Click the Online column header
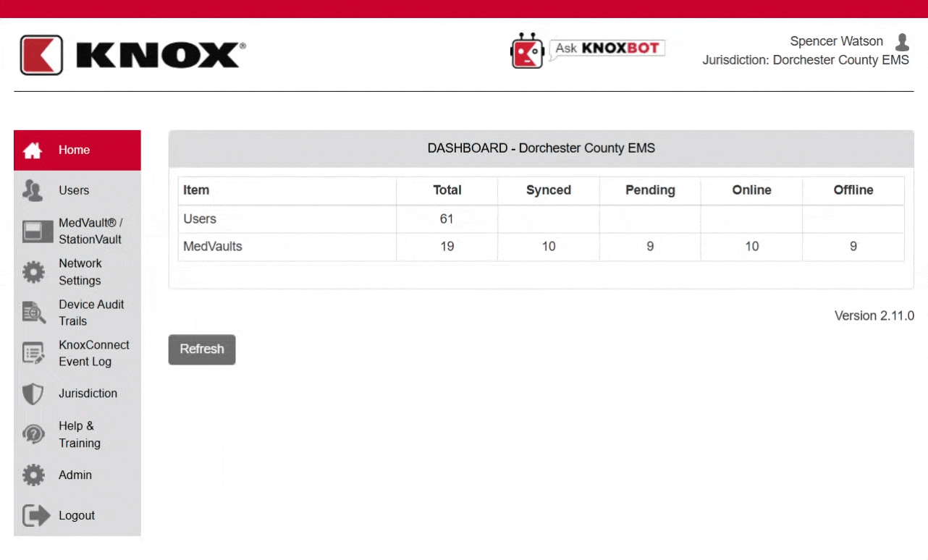This screenshot has height=560, width=928. point(752,190)
